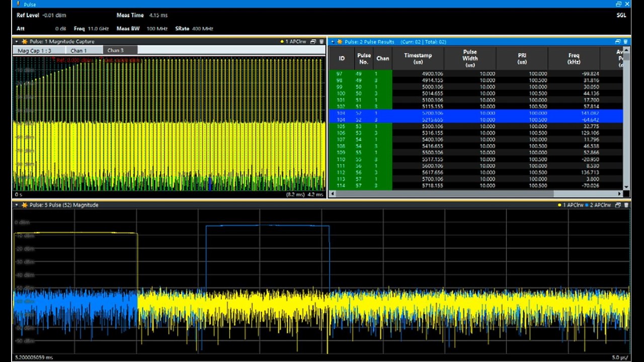Select the row with timestamp 5000.106

pos(476,87)
